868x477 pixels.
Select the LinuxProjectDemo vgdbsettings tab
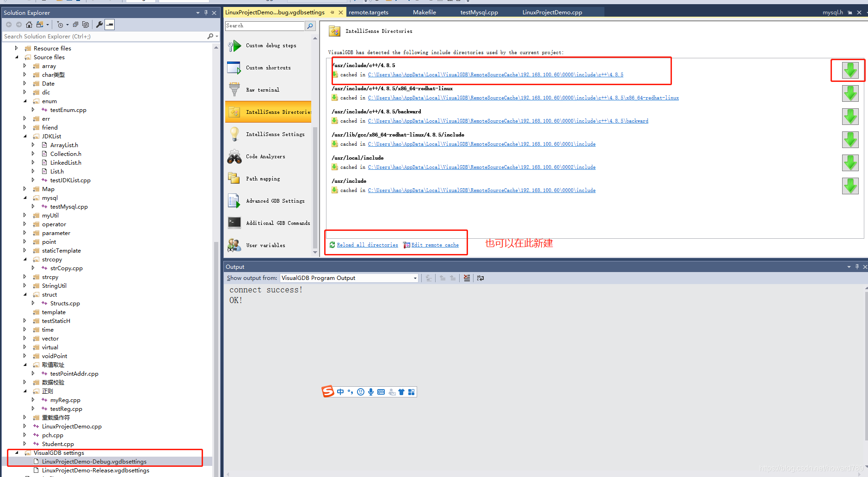coord(275,12)
